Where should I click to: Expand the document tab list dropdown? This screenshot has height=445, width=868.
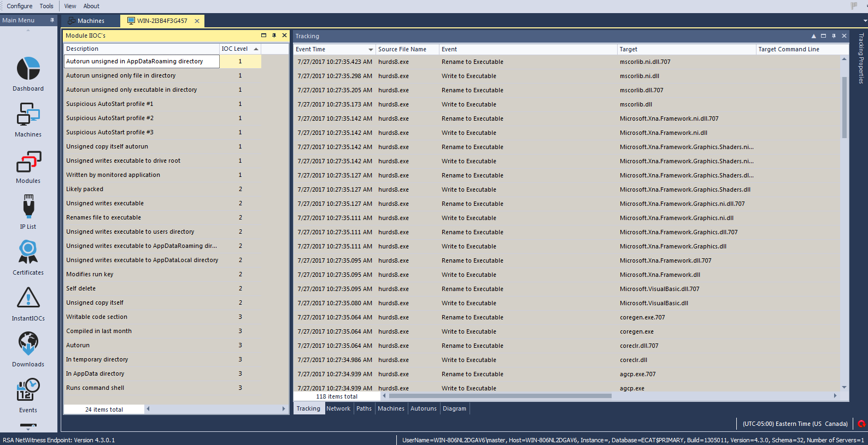(x=865, y=21)
